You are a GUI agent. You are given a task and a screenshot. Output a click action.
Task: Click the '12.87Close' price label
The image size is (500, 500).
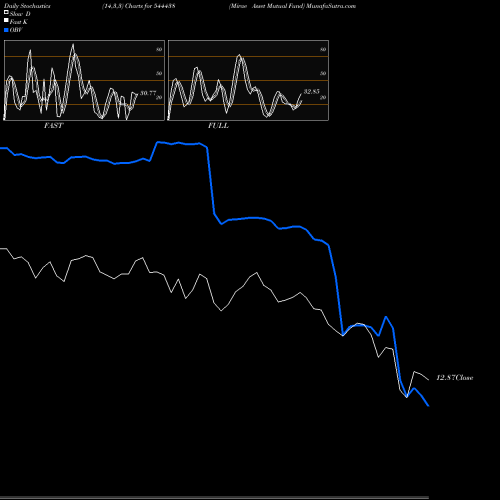[x=455, y=378]
